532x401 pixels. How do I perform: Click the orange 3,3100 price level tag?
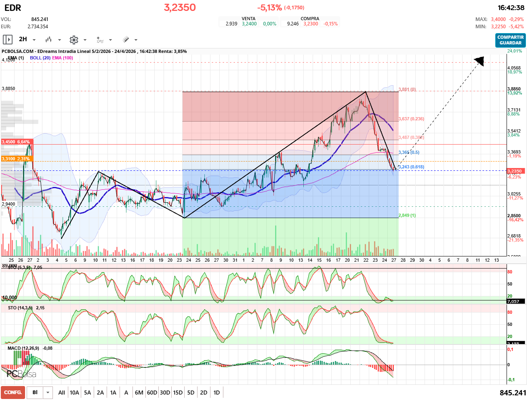point(16,159)
